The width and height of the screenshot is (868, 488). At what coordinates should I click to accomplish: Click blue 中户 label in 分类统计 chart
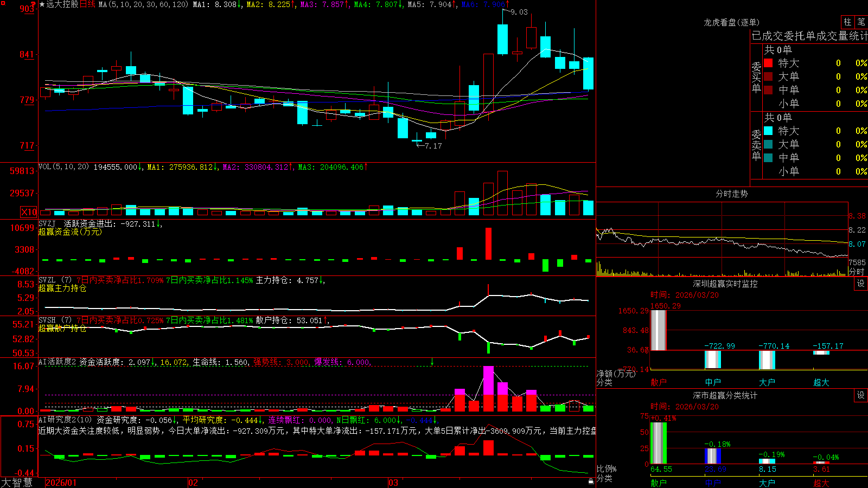[x=713, y=483]
